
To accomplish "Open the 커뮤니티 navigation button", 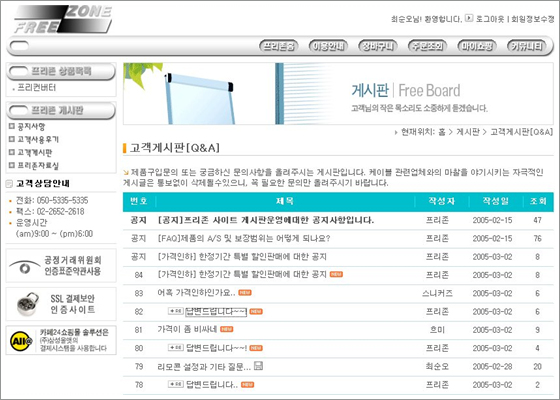I will click(527, 46).
